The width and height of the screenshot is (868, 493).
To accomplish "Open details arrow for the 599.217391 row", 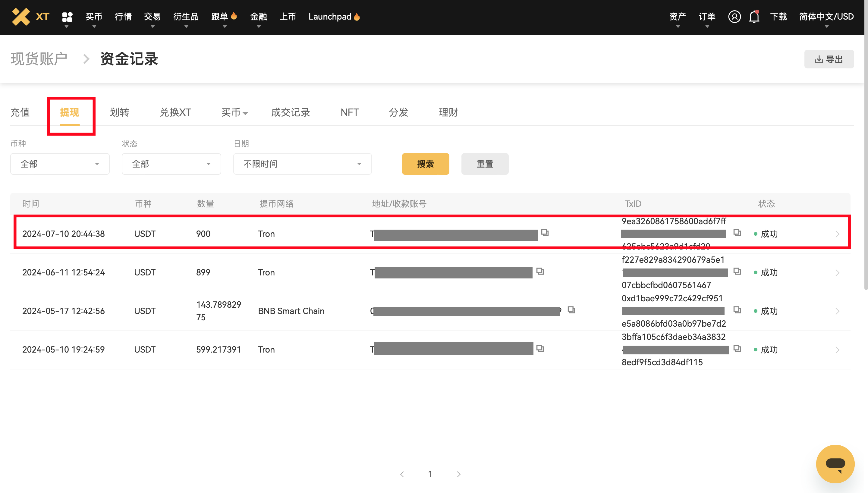I will point(837,350).
